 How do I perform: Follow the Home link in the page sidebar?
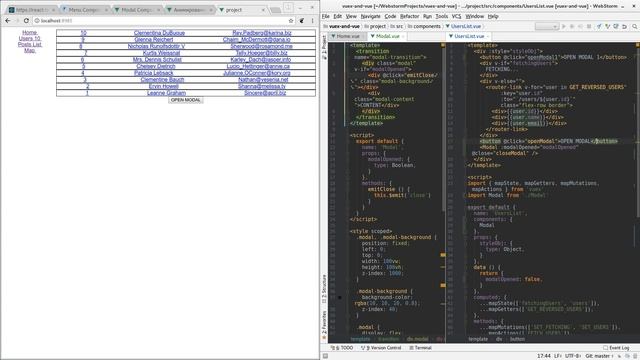pyautogui.click(x=29, y=32)
